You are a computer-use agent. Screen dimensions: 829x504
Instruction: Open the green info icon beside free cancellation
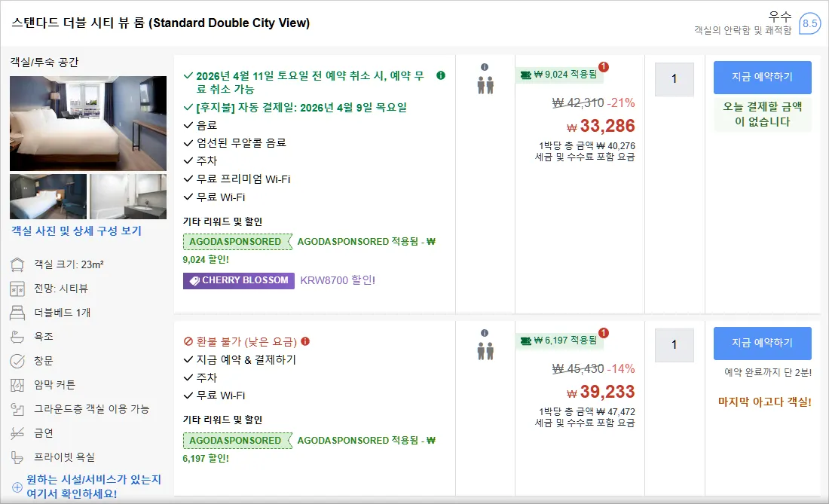click(441, 75)
